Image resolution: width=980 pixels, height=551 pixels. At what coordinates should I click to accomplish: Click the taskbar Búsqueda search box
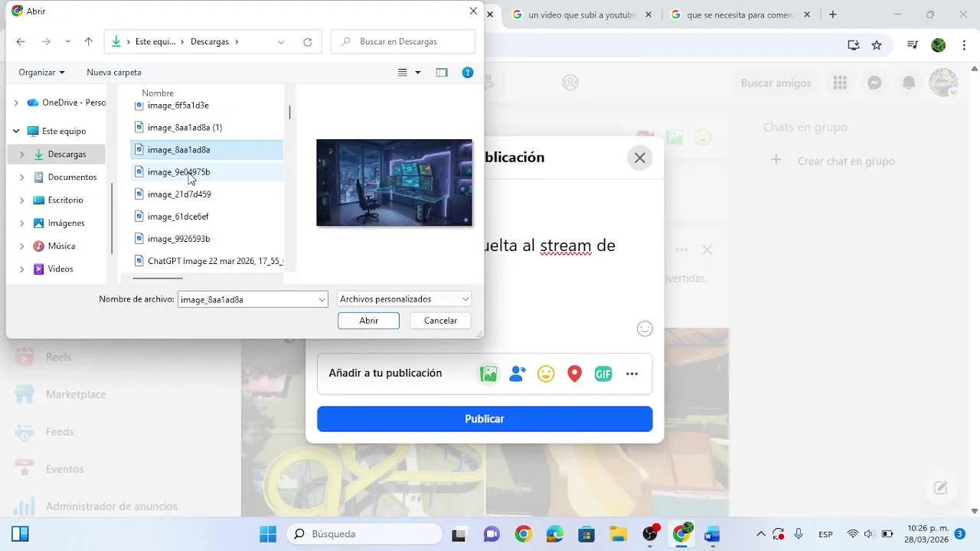click(x=364, y=534)
